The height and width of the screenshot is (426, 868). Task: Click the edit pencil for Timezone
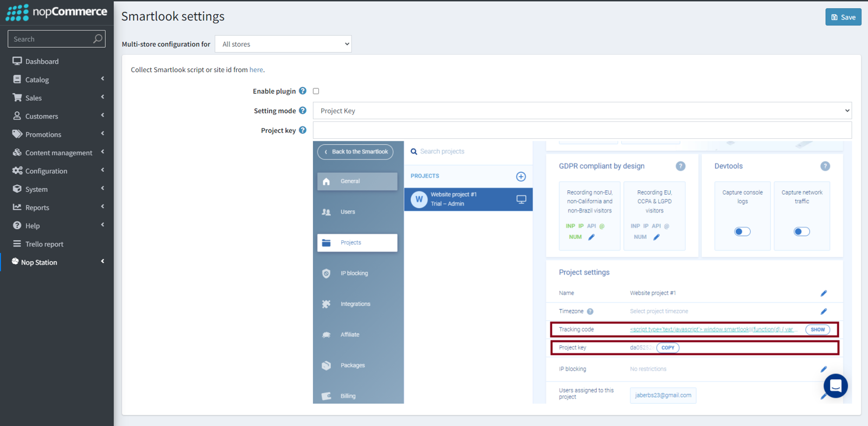(824, 312)
